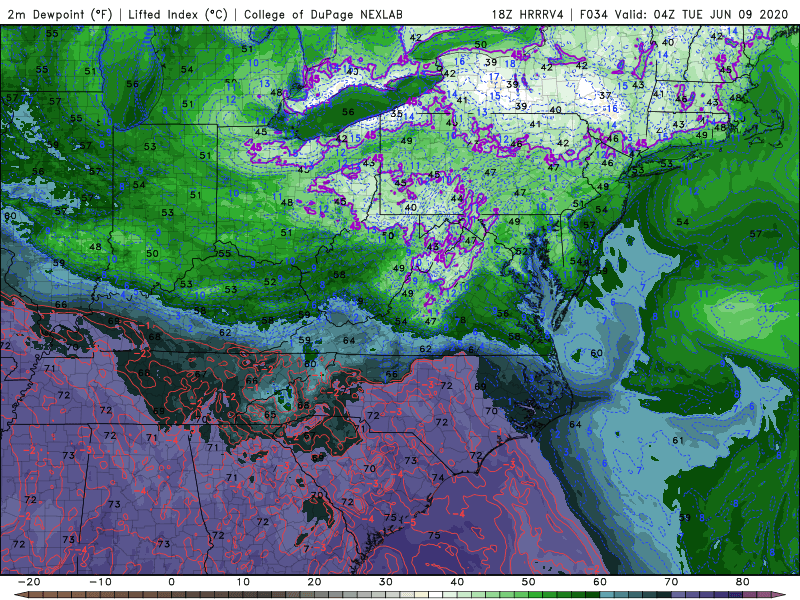Click the "30" color scale label
The image size is (800, 600).
pos(386,582)
